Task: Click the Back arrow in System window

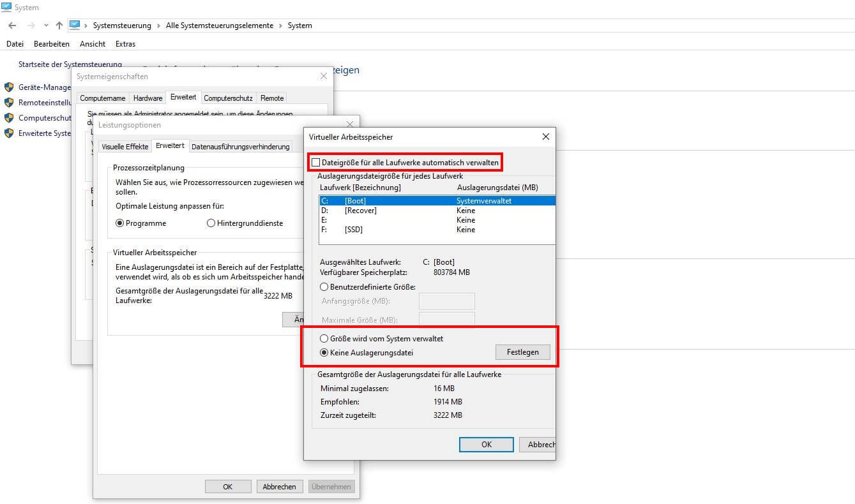Action: (x=12, y=26)
